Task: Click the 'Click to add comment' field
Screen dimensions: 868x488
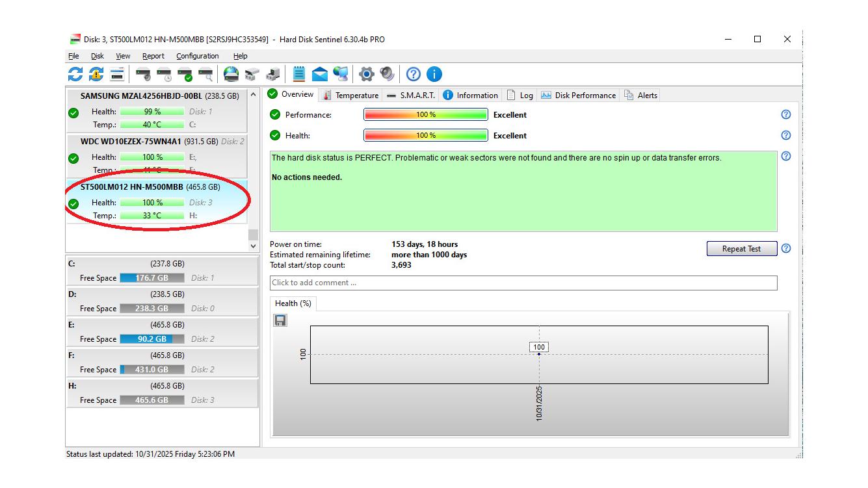Action: click(523, 283)
